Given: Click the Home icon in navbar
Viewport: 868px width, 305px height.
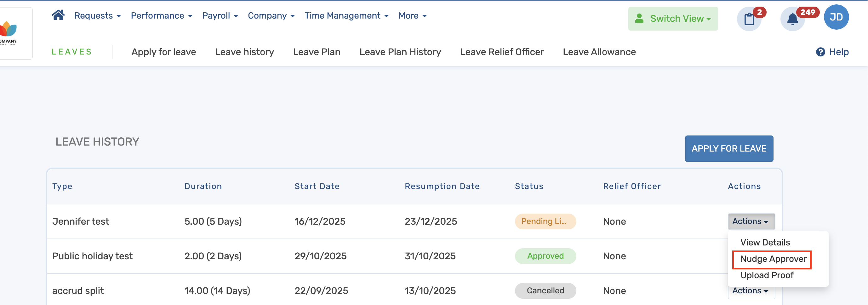Looking at the screenshot, I should [58, 15].
